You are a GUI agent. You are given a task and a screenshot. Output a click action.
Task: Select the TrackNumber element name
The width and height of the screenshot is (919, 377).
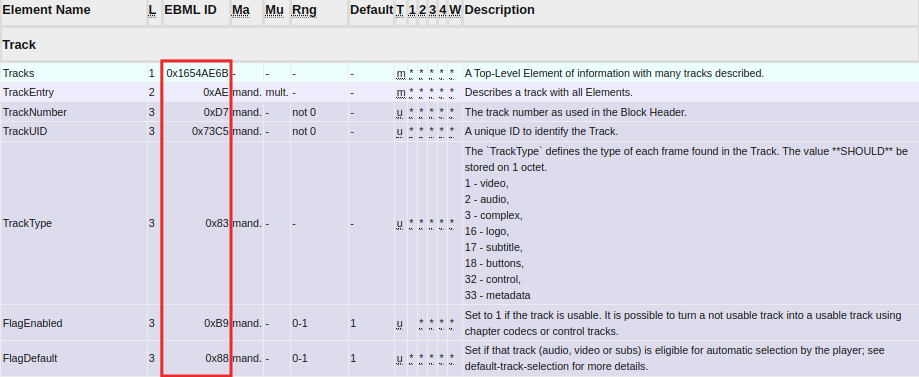[x=35, y=112]
